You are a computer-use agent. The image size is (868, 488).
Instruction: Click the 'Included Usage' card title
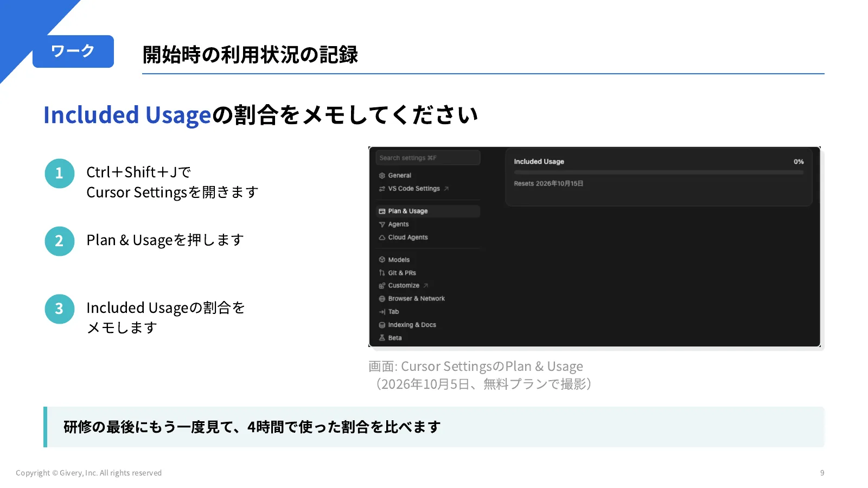pos(539,162)
